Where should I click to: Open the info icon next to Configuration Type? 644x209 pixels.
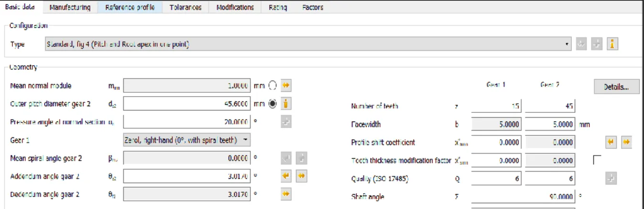[612, 44]
